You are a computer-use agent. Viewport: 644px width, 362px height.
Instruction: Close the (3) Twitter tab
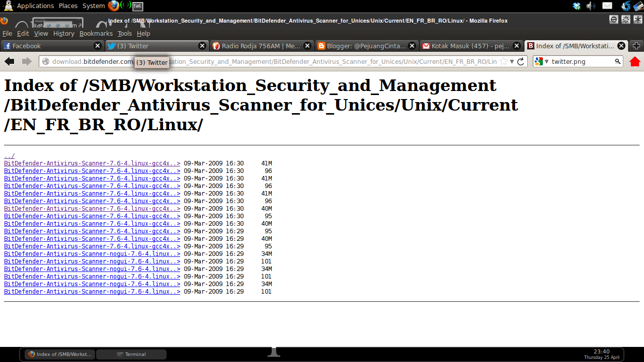point(202,46)
